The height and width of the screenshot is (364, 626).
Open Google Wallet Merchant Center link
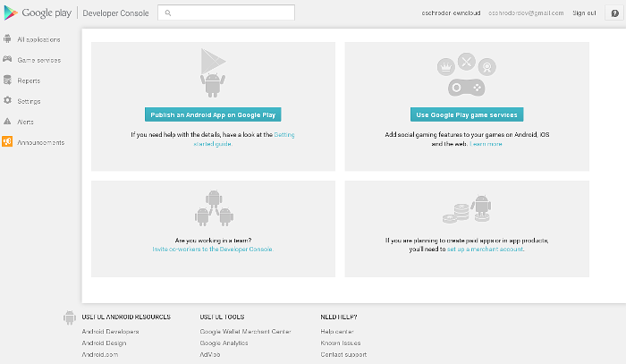245,331
